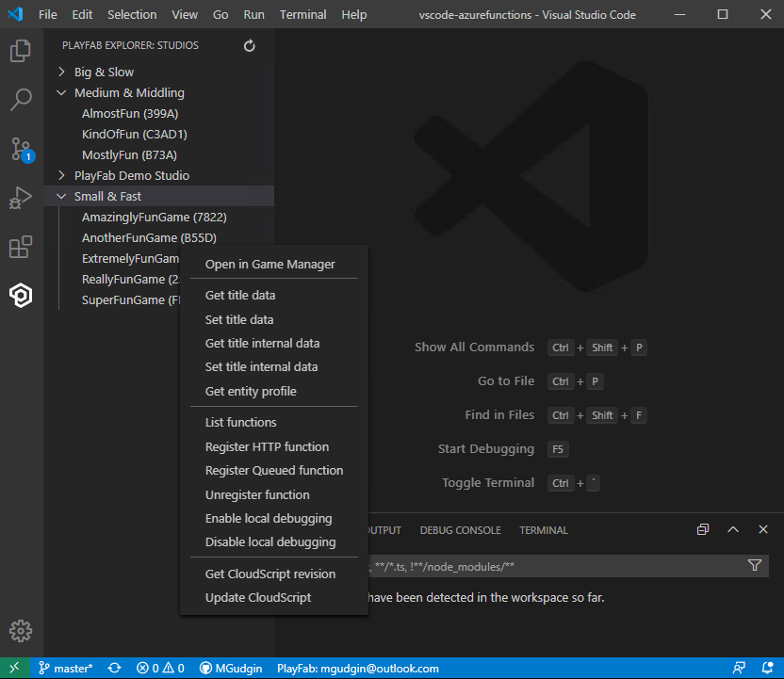Click the PlayFab account status item
Image resolution: width=784 pixels, height=679 pixels.
click(357, 668)
